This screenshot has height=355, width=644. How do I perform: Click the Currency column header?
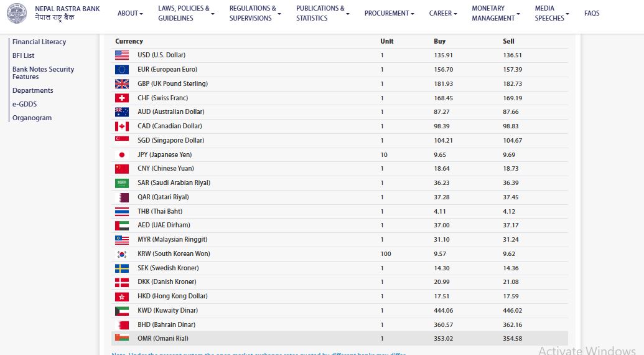tap(129, 41)
